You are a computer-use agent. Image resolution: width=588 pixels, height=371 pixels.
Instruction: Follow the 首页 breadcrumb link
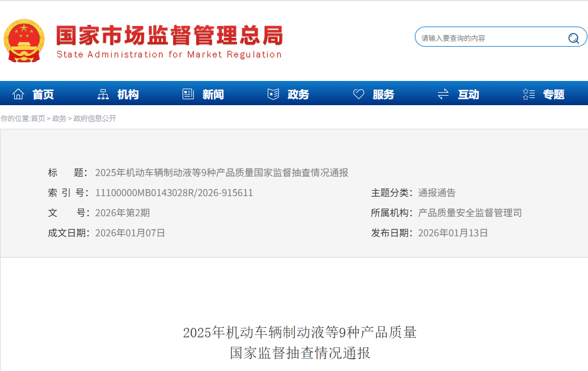[38, 119]
